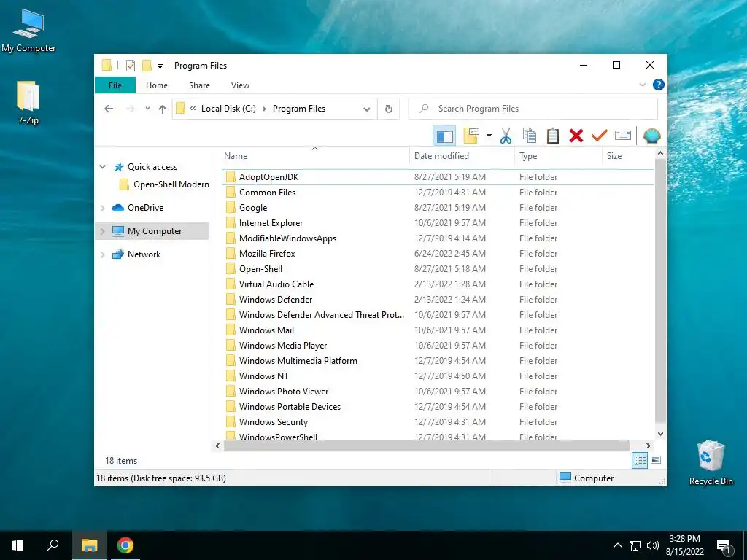Switch to Details view layout icon
This screenshot has width=747, height=560.
640,460
